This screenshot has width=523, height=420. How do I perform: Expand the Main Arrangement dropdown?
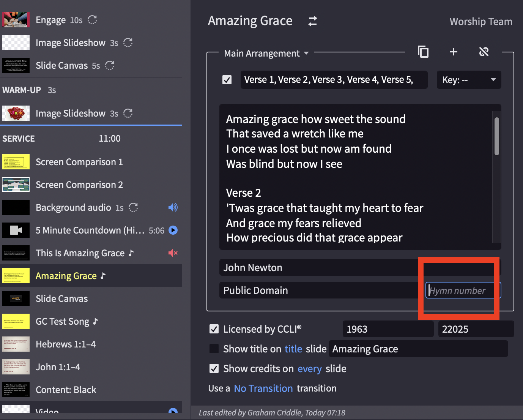tap(266, 53)
